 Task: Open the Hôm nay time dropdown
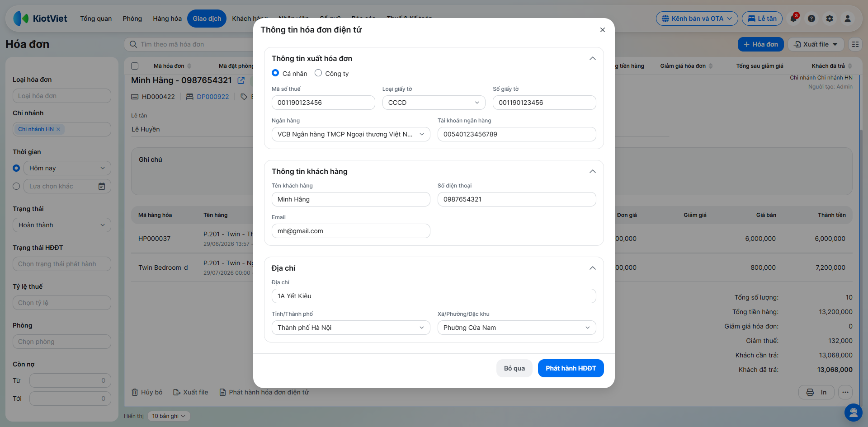[x=67, y=168]
